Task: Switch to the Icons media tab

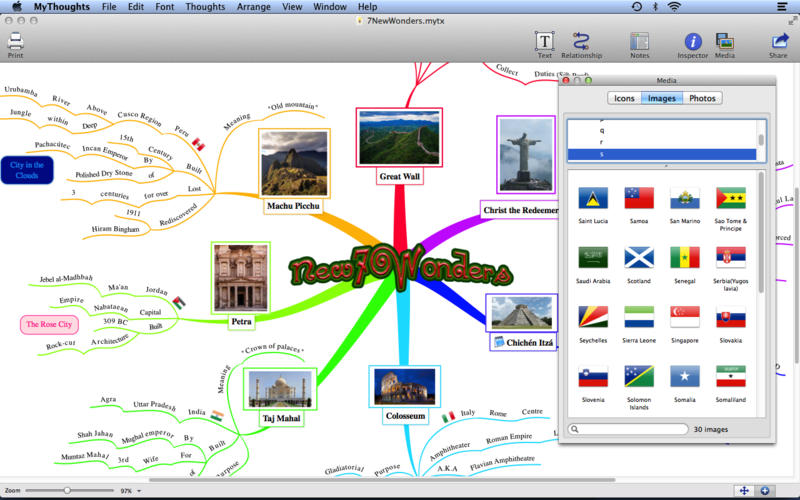Action: coord(624,98)
